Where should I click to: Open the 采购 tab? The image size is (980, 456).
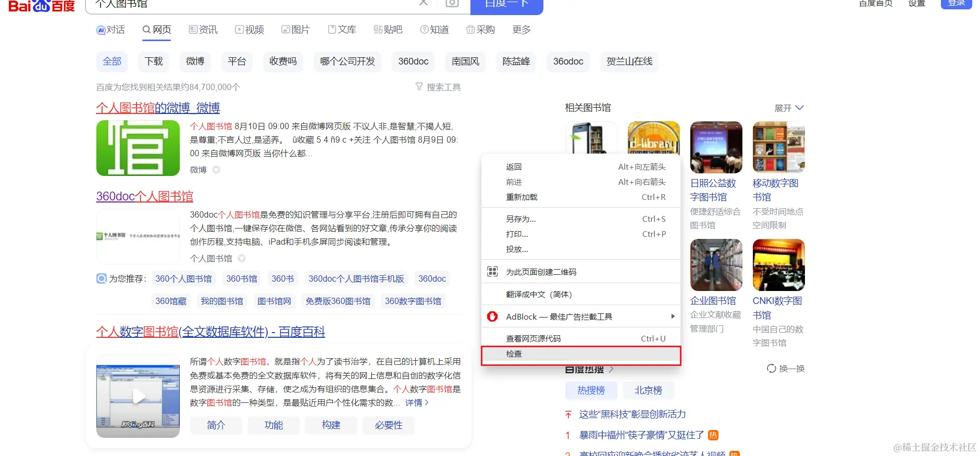(480, 30)
